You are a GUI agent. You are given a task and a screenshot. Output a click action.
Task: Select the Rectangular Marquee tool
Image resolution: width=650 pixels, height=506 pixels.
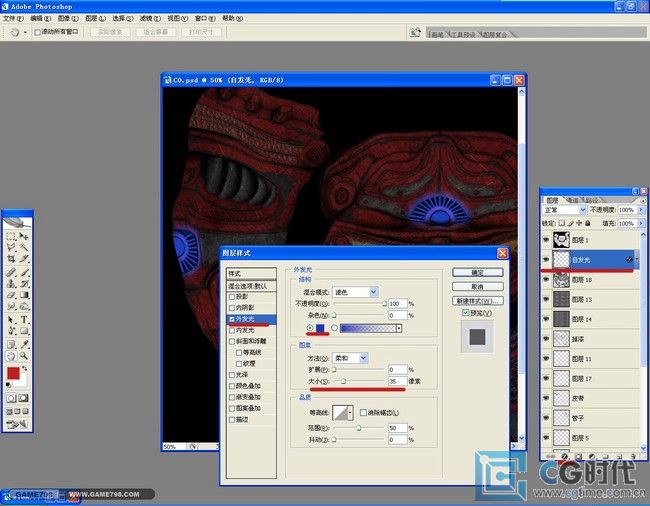(x=11, y=236)
